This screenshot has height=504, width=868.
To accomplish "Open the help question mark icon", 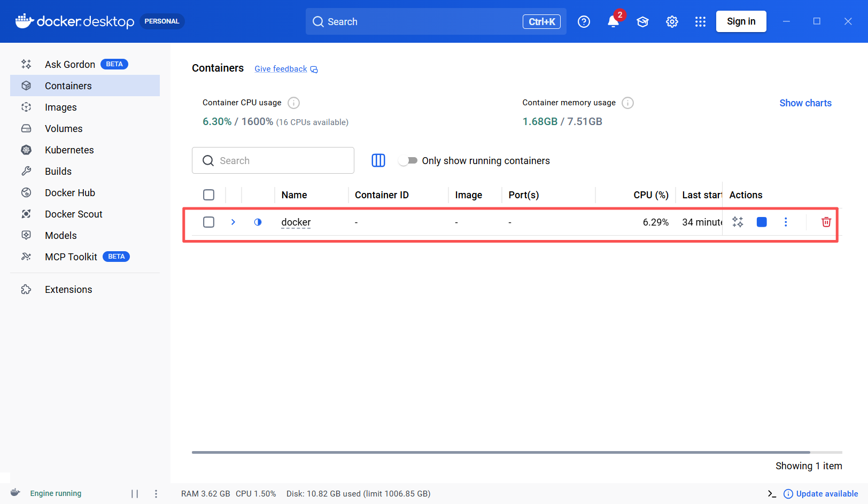I will pyautogui.click(x=584, y=21).
